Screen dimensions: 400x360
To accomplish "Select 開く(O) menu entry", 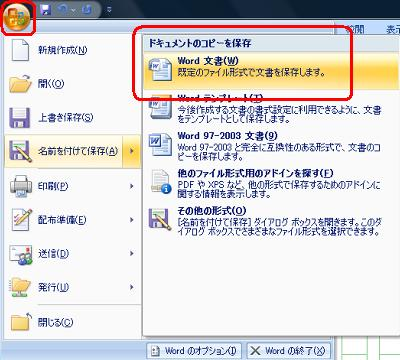I will pos(73,84).
